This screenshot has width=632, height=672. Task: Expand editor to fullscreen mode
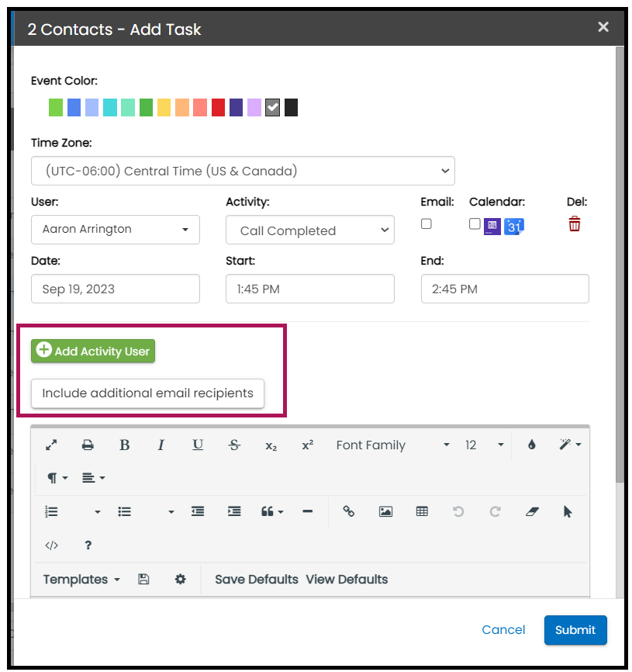point(51,445)
